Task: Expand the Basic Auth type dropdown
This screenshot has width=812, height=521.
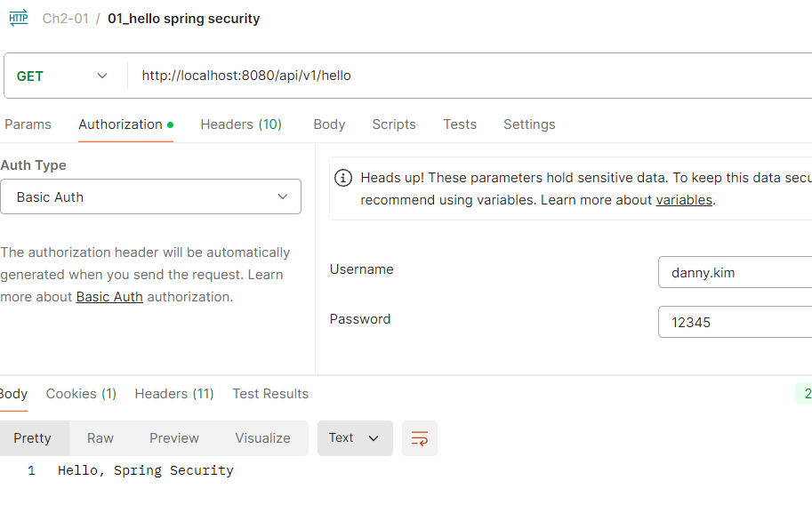Action: point(150,196)
